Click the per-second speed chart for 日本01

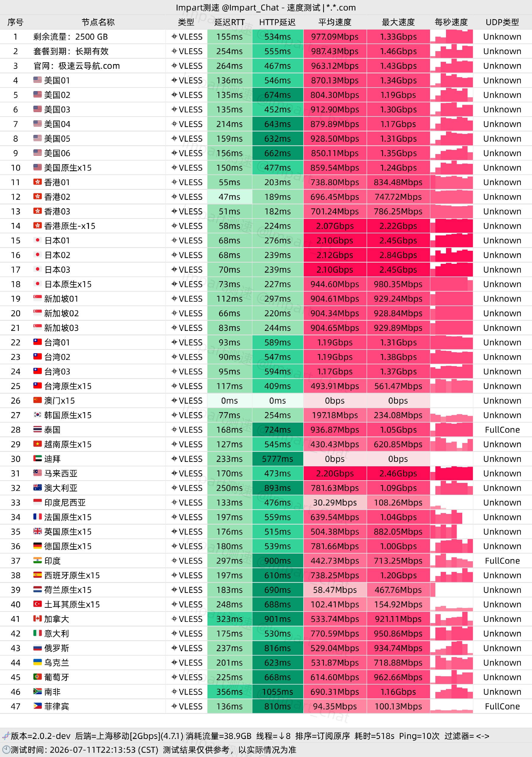point(451,240)
